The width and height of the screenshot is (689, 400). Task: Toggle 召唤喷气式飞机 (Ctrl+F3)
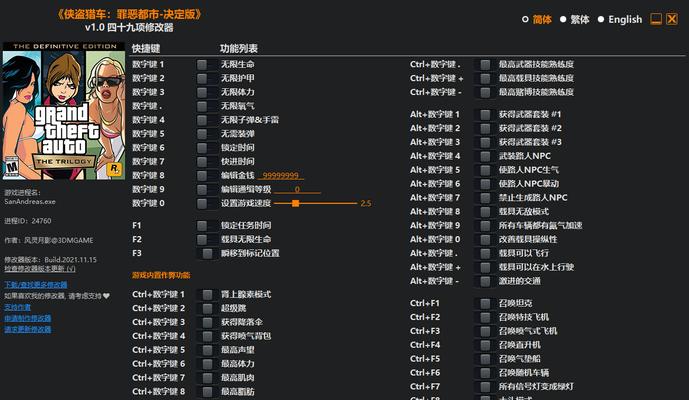pyautogui.click(x=485, y=331)
